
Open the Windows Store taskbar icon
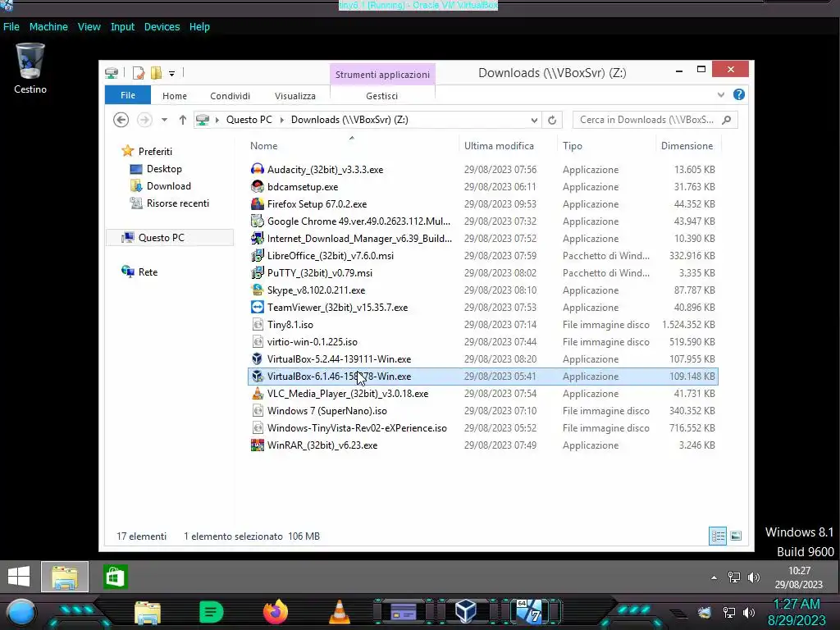tap(116, 577)
